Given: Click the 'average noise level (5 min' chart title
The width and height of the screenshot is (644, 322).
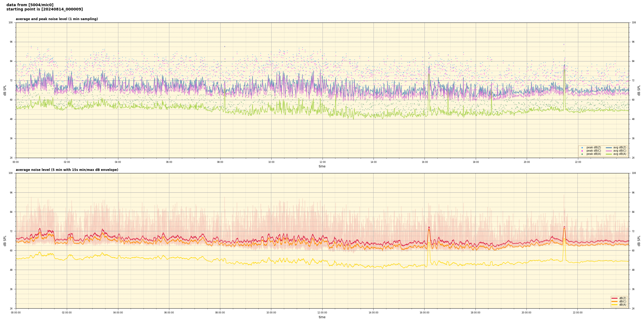Looking at the screenshot, I should tap(67, 170).
